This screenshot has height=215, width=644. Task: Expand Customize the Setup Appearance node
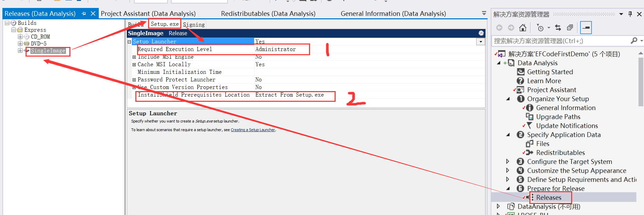[x=508, y=170]
